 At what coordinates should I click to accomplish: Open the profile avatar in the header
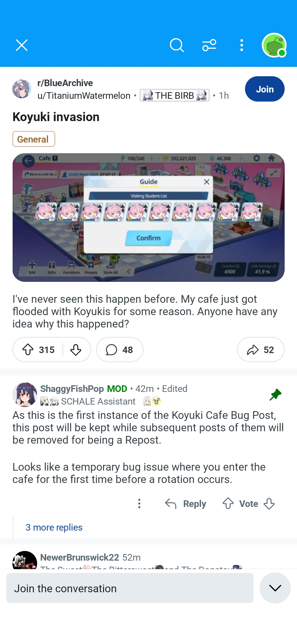[274, 45]
